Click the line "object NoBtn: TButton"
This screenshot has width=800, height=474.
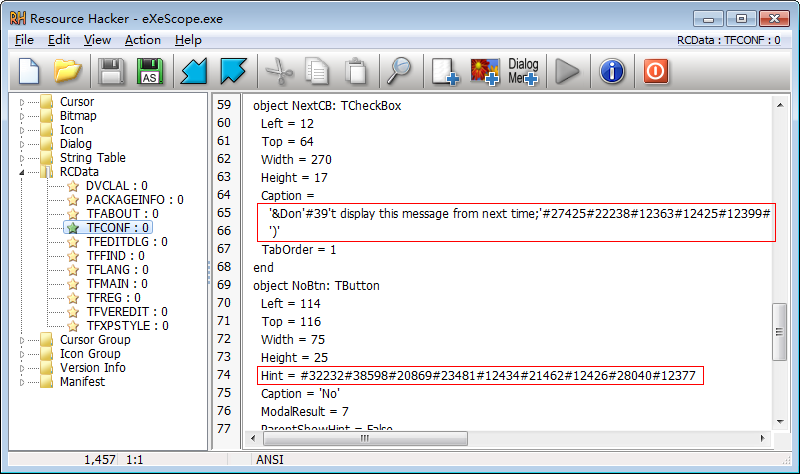[x=316, y=286]
